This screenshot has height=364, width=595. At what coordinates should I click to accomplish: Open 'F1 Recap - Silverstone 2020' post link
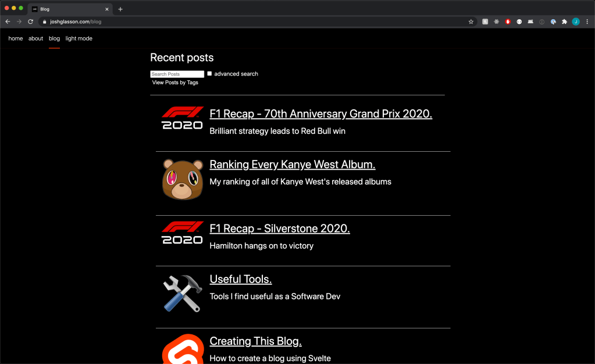[x=279, y=229]
